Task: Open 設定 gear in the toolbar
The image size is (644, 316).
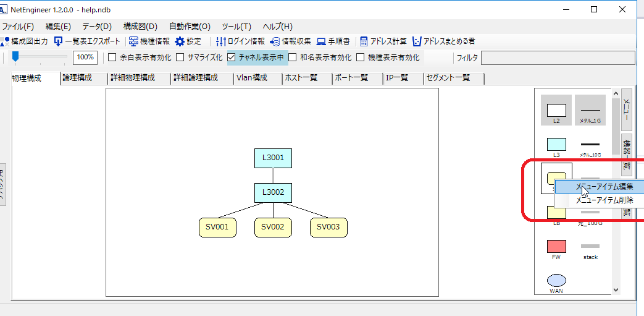Action: (x=180, y=41)
